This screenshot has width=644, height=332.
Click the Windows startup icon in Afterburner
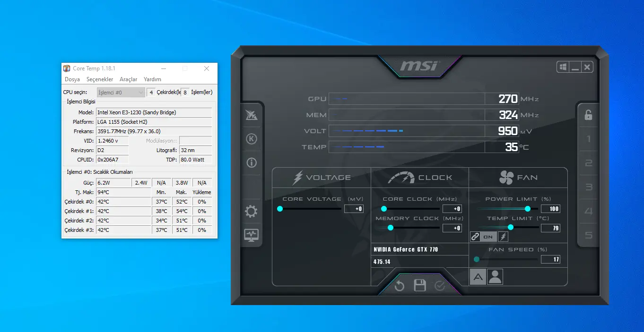tap(563, 67)
